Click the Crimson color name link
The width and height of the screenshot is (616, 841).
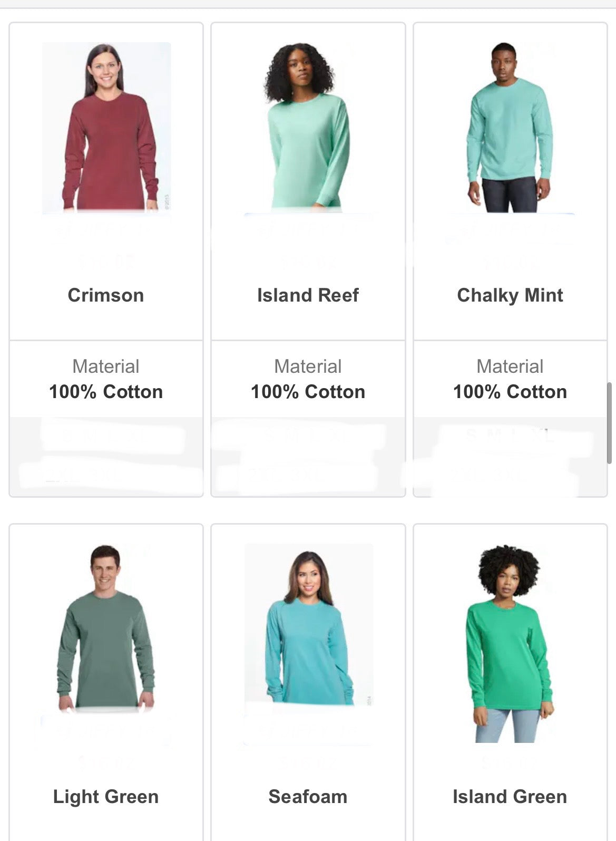click(106, 295)
